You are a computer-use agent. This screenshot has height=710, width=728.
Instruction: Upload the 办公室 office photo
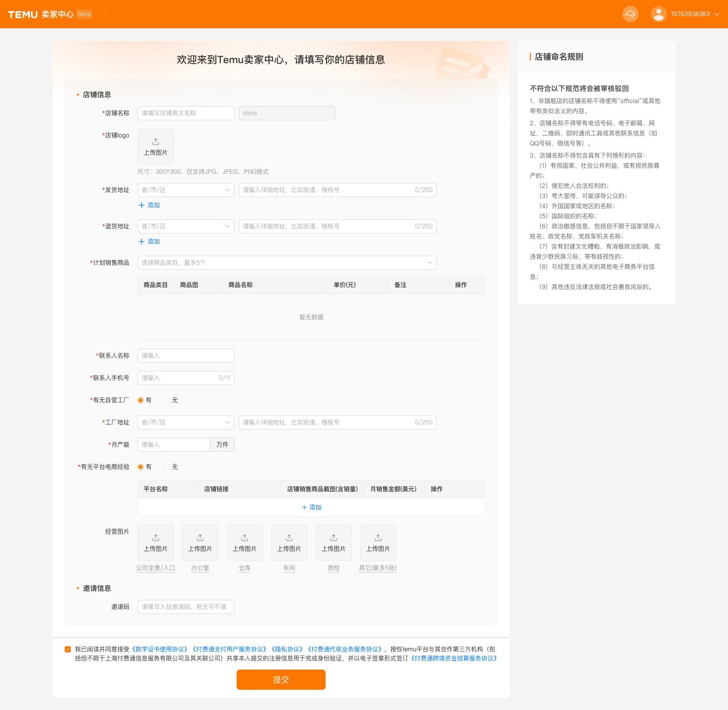pyautogui.click(x=200, y=543)
